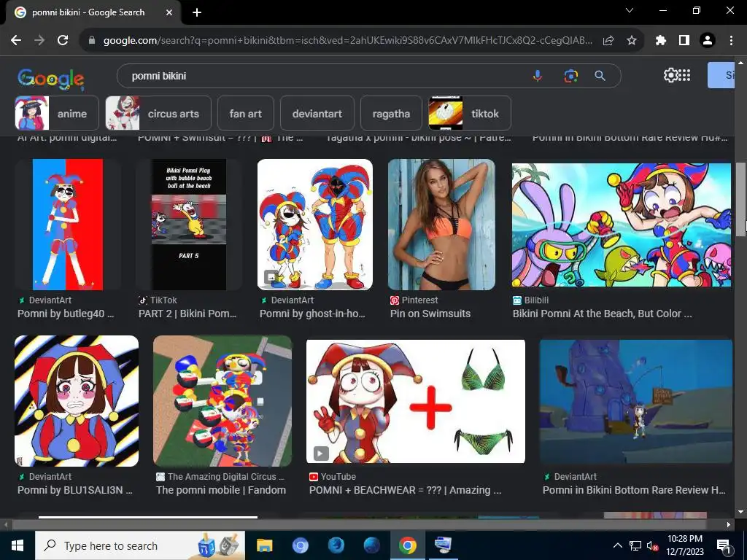
Task: Click the 'Pin on Swimsuits' link
Action: [x=430, y=314]
